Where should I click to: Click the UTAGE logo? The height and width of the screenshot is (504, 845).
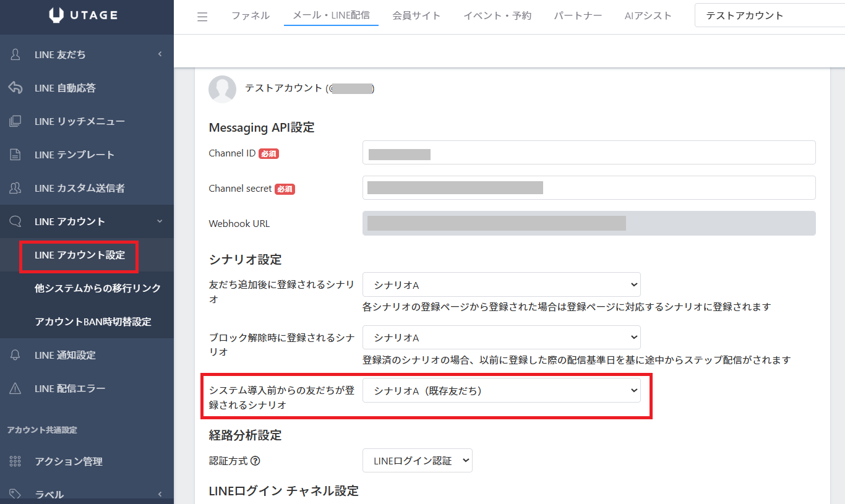84,16
